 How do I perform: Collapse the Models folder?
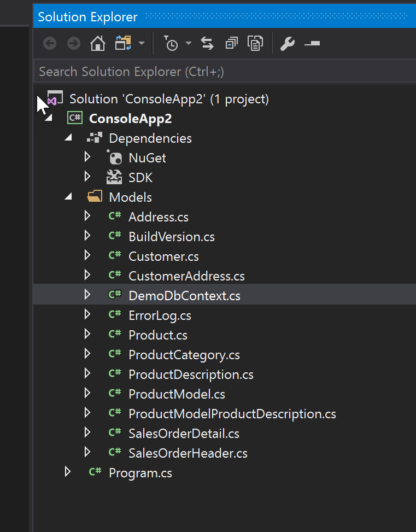68,196
